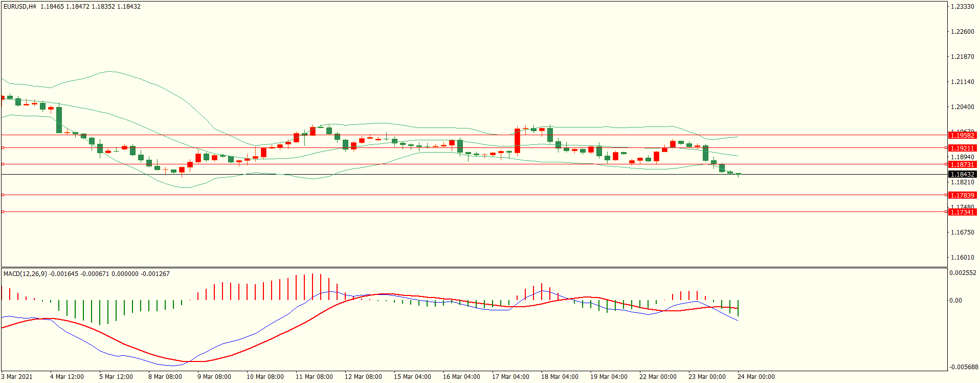Click the large green candle on 4 Mar
Viewport: 980px width, 383px height.
click(x=59, y=120)
